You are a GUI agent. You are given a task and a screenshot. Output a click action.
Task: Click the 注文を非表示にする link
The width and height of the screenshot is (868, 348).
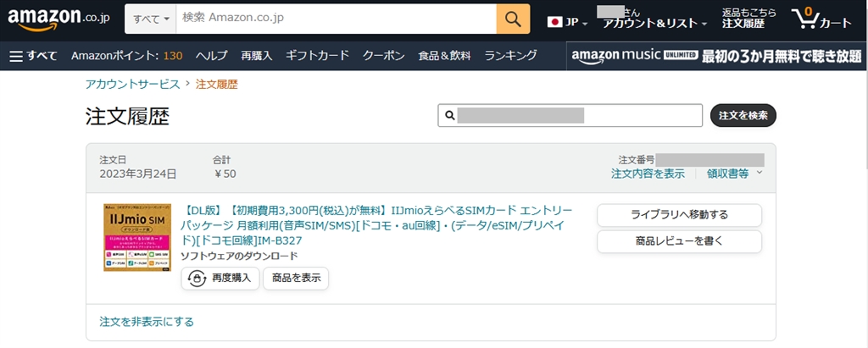tap(147, 322)
